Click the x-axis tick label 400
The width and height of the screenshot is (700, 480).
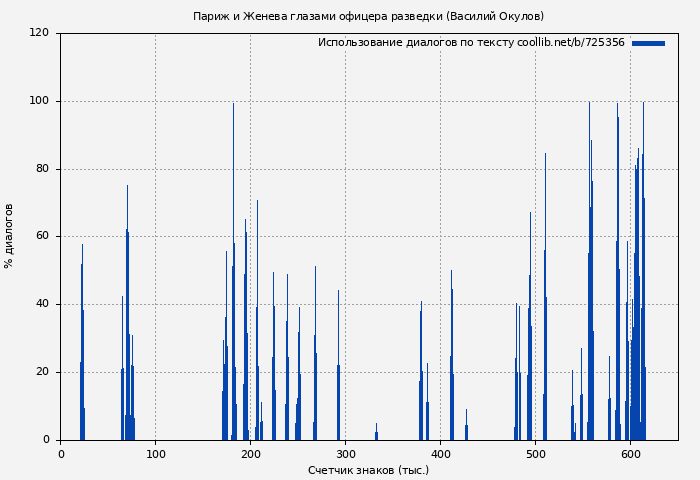(440, 454)
